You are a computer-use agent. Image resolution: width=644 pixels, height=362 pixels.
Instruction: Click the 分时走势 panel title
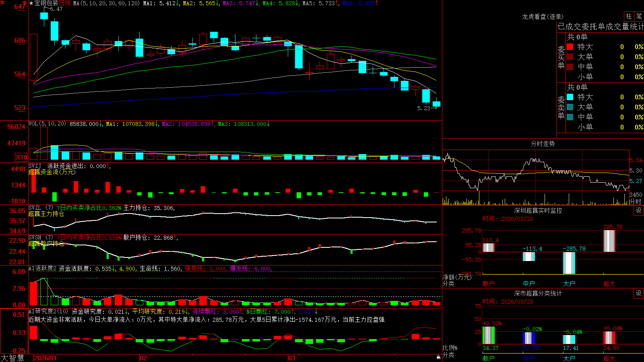543,144
